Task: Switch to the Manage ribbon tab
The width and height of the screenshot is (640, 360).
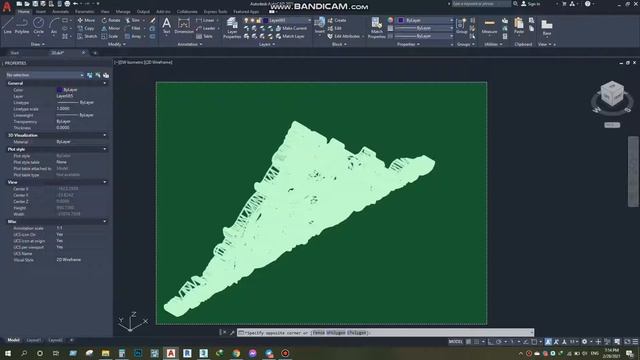Action: coord(123,11)
